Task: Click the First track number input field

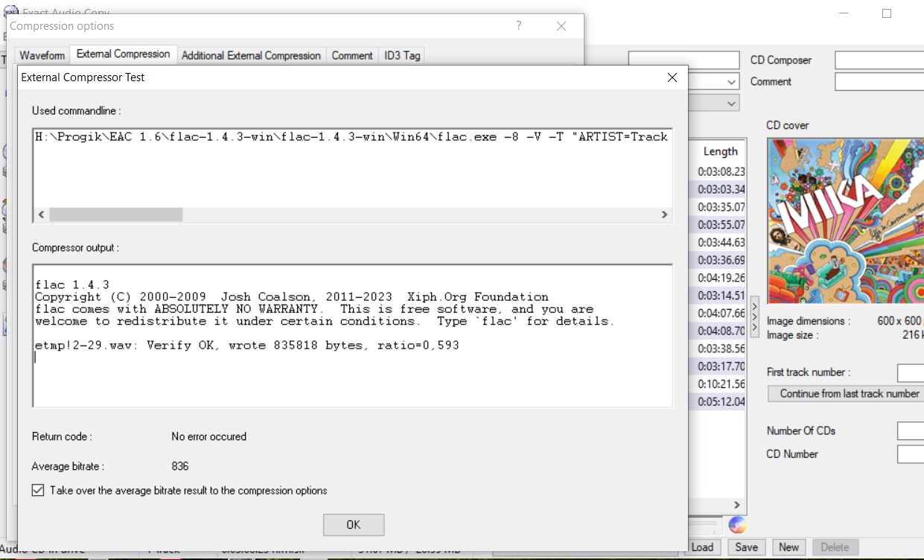Action: [x=910, y=373]
